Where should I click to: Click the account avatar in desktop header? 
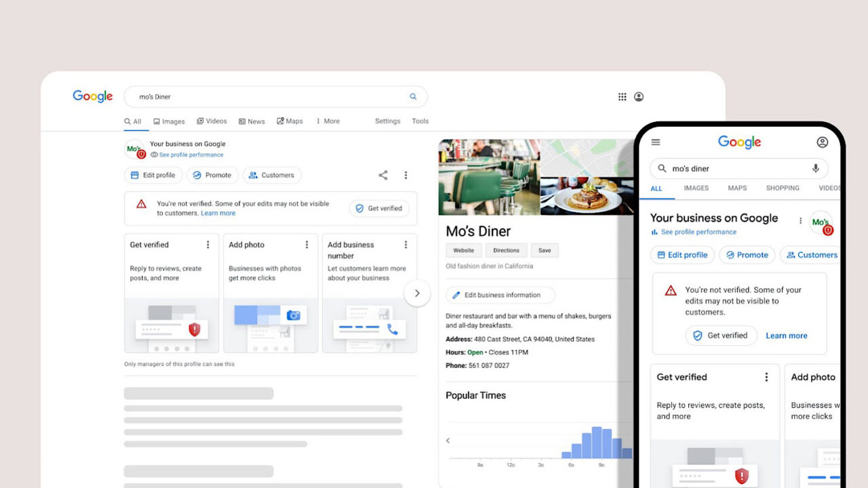click(638, 96)
